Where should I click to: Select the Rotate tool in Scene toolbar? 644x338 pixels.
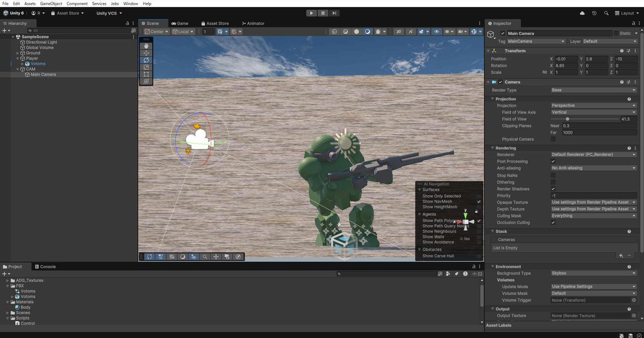(x=147, y=60)
